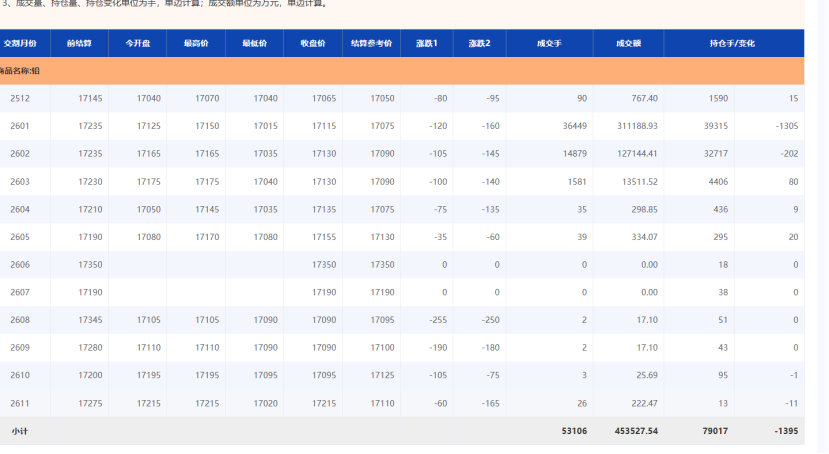Click the 持仓手/变化 column header
829x454 pixels.
tap(733, 44)
